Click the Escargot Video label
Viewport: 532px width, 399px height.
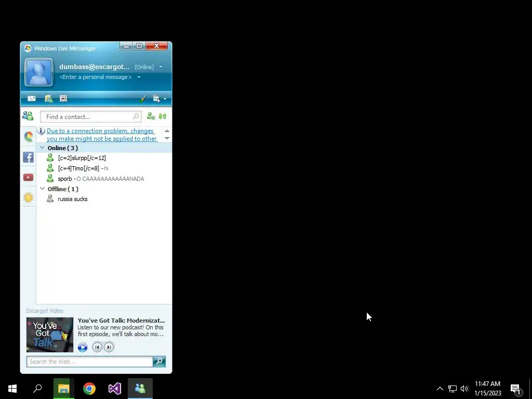point(45,311)
